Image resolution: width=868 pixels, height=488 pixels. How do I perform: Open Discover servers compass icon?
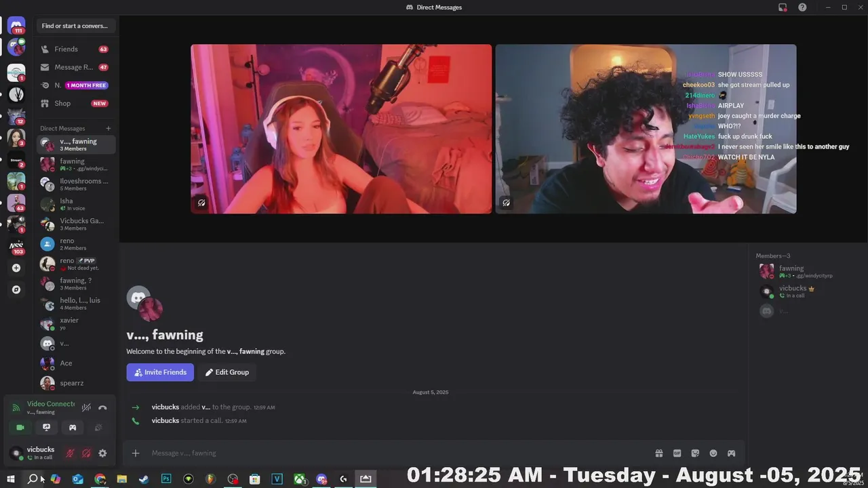(x=16, y=289)
